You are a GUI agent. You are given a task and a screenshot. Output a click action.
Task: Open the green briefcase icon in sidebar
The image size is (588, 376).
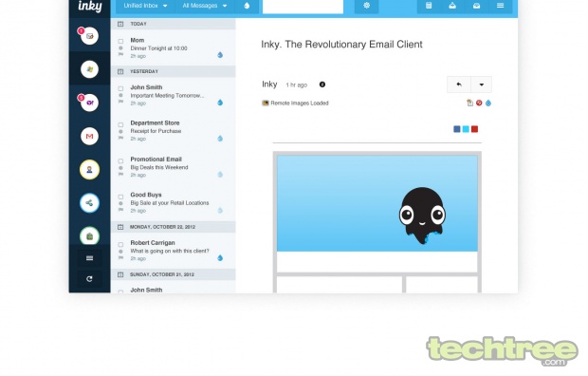pos(89,236)
